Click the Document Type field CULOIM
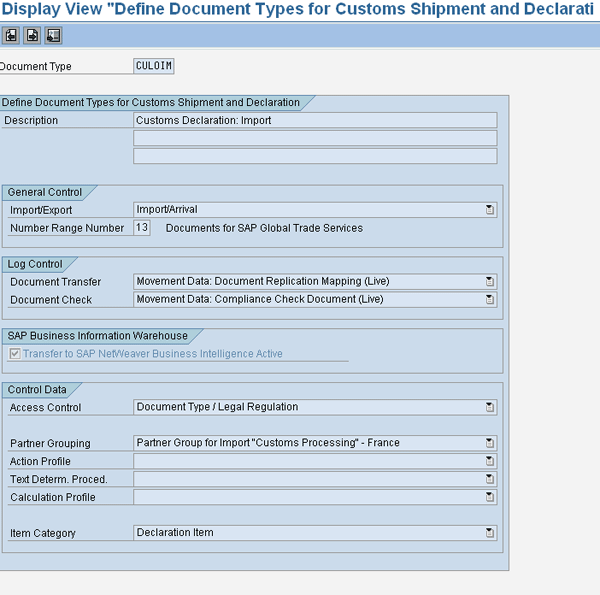This screenshot has height=595, width=600. (x=154, y=66)
